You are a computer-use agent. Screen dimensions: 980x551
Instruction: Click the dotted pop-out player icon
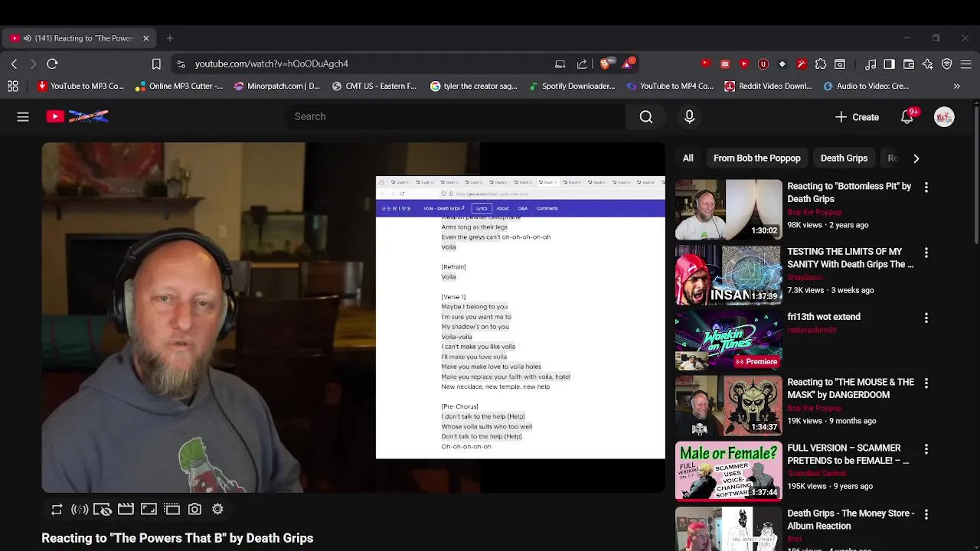pyautogui.click(x=171, y=509)
